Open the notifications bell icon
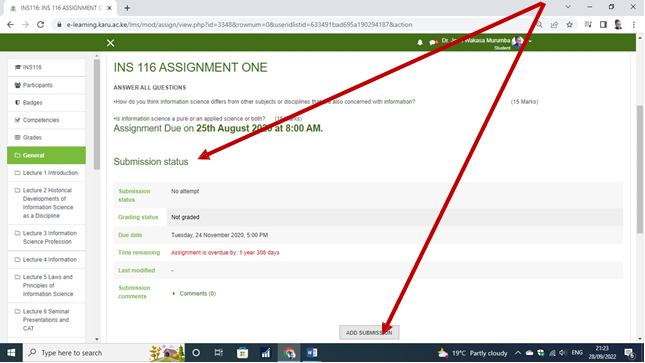Image resolution: width=645 pixels, height=363 pixels. coord(420,42)
